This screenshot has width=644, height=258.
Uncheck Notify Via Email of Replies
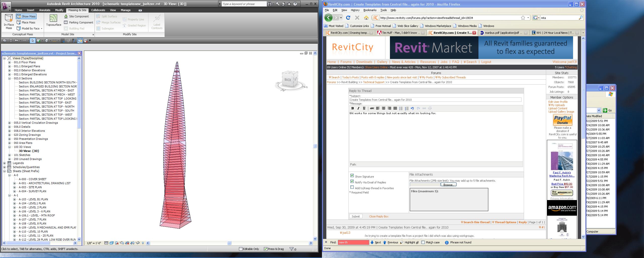[x=352, y=181]
